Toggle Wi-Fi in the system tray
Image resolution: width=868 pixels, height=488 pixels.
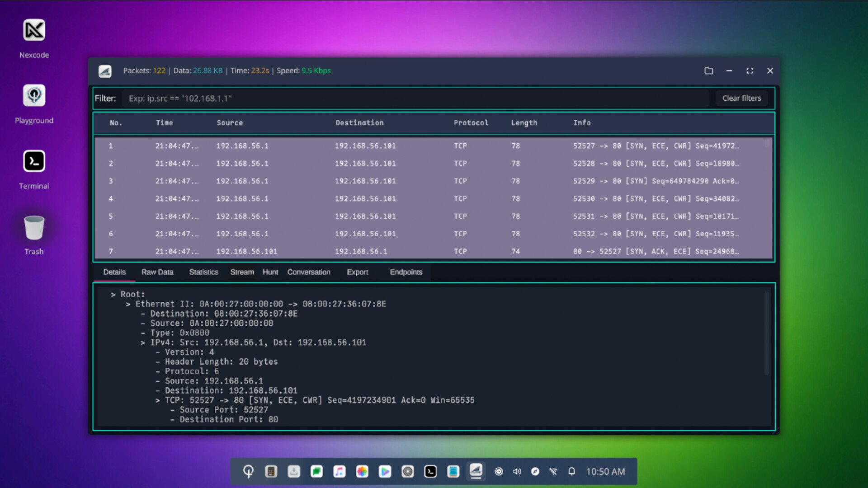(x=553, y=471)
